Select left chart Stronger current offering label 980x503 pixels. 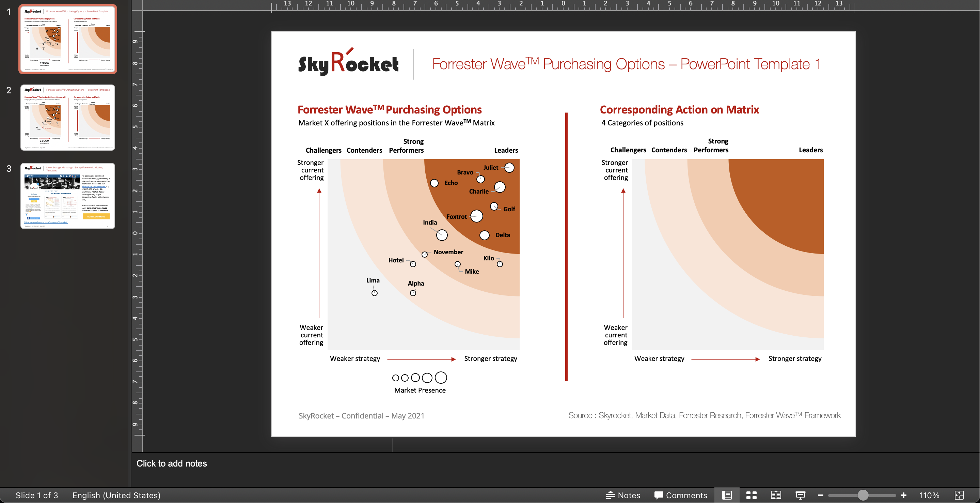point(311,170)
